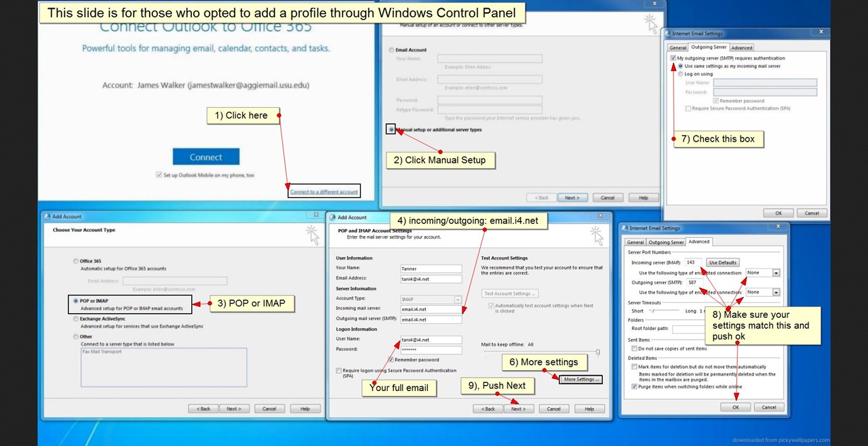Open the Advanced tab next to the selected Outgoing Server tab
868x446 pixels.
click(x=741, y=47)
